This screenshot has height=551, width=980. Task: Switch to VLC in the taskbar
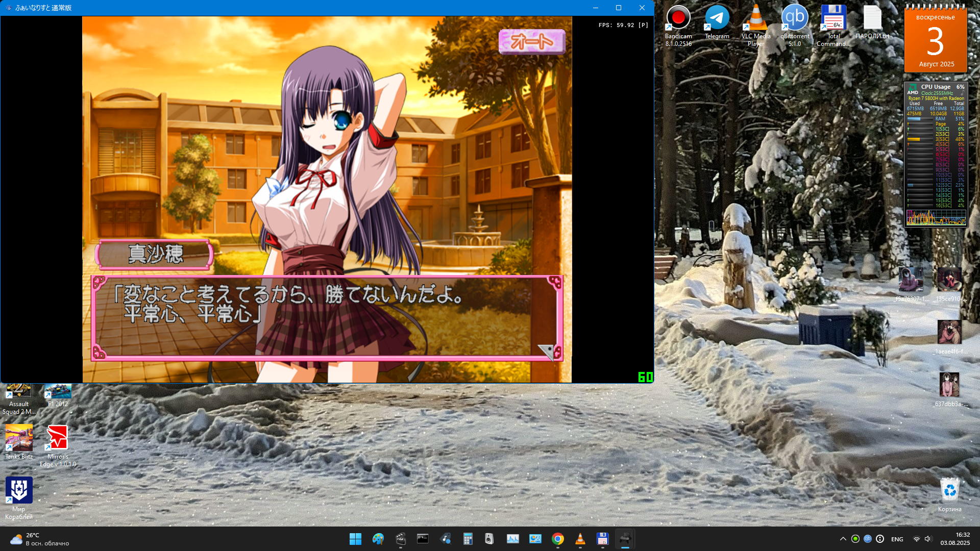coord(580,539)
